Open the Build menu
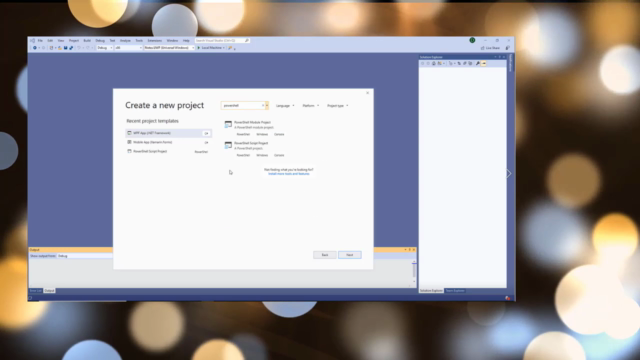Screen dimensions: 640x360 (x=87, y=41)
